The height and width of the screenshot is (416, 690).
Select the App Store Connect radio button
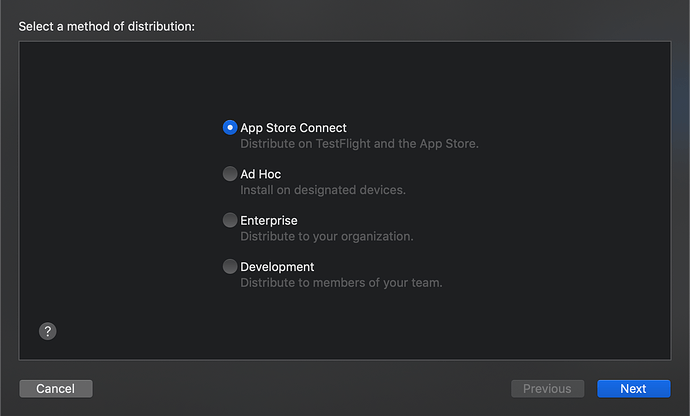click(230, 128)
